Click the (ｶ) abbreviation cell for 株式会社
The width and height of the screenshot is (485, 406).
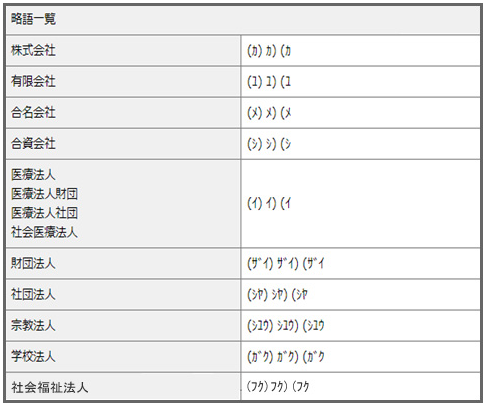(360, 51)
